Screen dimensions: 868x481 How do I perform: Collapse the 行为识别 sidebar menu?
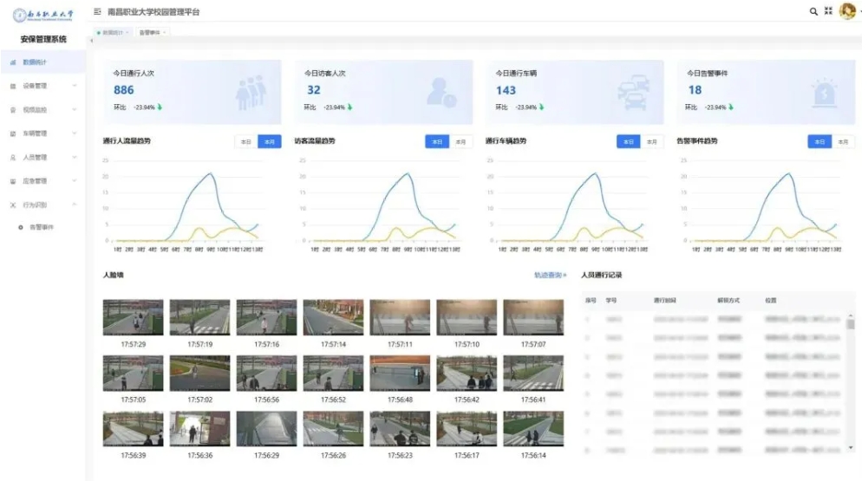[43, 205]
